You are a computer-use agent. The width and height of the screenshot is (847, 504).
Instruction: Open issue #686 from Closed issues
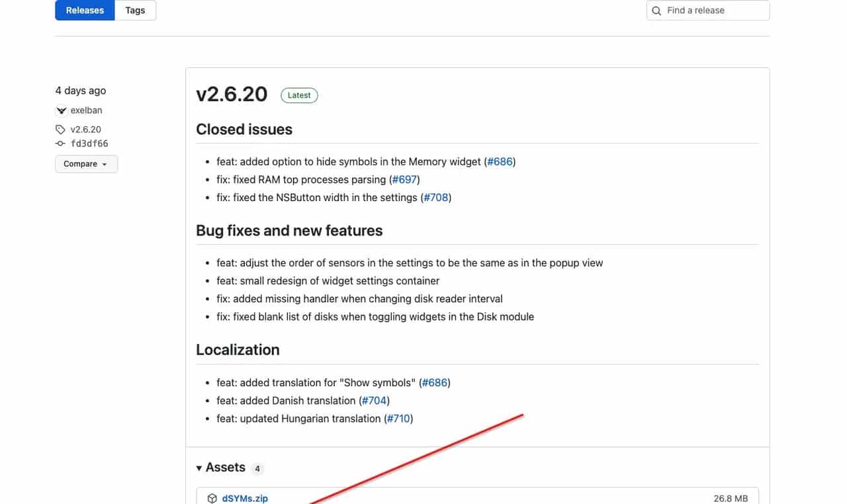pyautogui.click(x=500, y=161)
